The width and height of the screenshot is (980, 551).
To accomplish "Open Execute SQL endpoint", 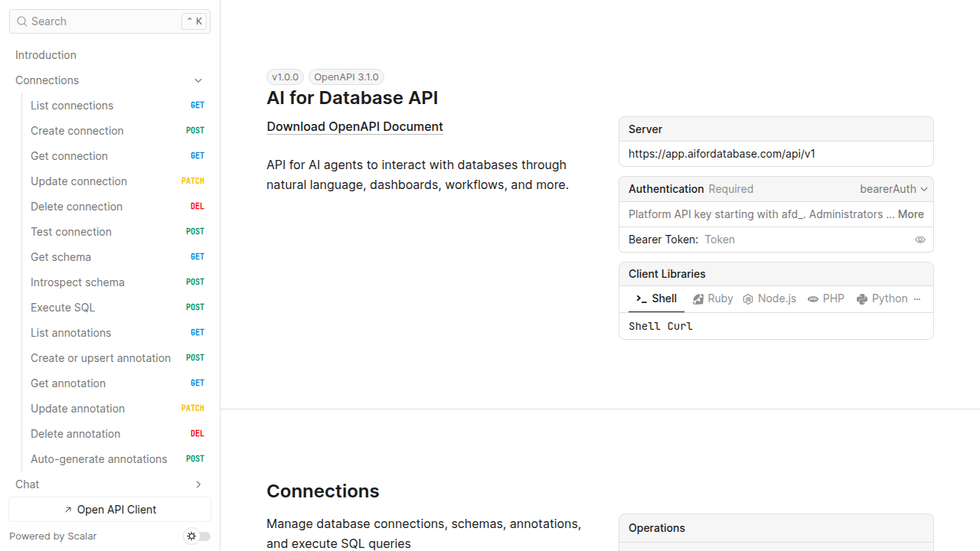I will [117, 308].
